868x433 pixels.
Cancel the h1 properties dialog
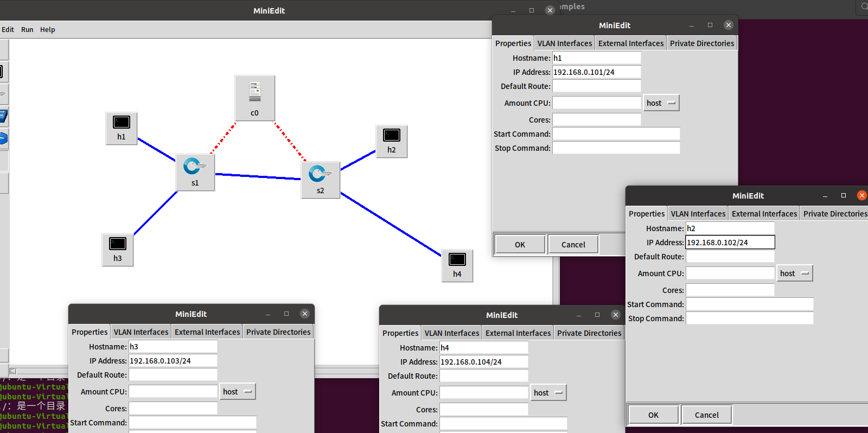click(573, 245)
